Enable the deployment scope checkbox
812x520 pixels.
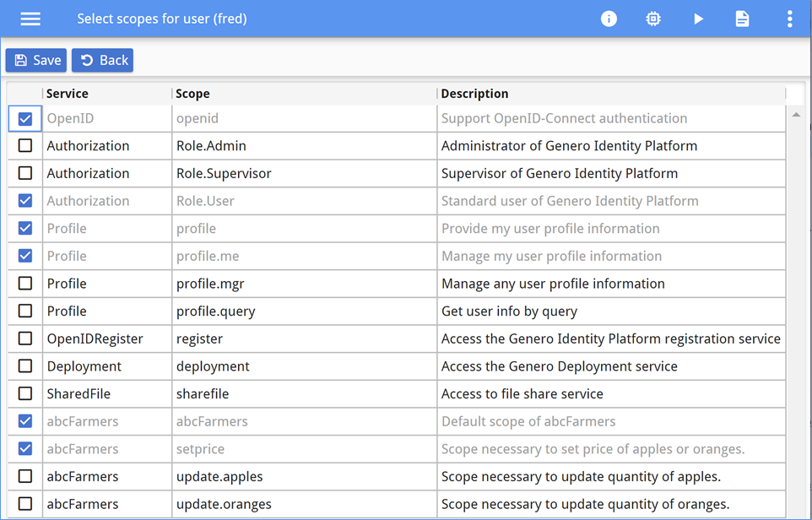coord(24,366)
